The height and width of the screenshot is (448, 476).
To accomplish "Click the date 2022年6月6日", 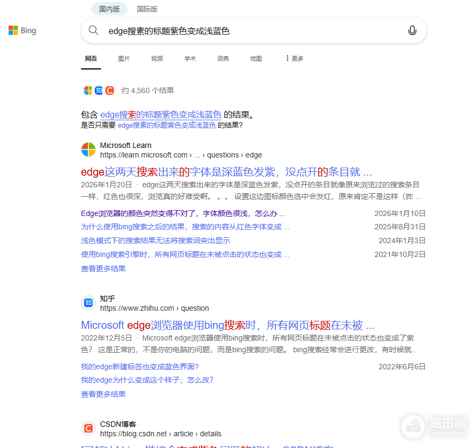I will coord(402,367).
